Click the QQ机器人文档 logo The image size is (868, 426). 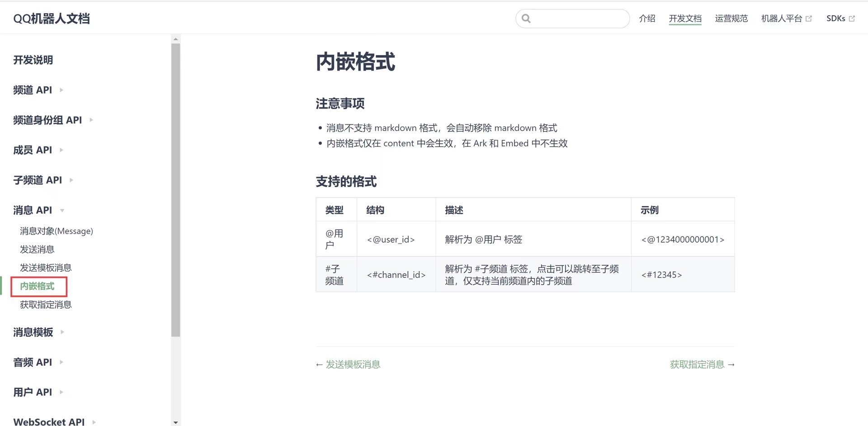[52, 19]
